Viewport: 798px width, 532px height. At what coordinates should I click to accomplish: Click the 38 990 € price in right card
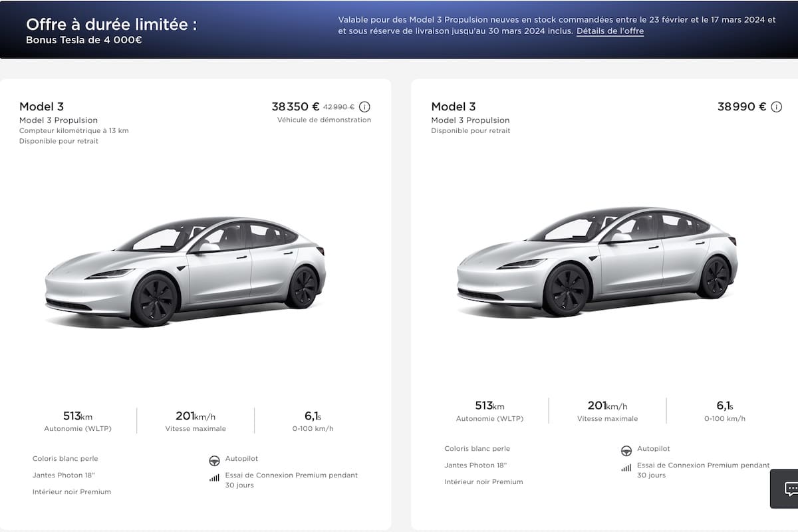point(741,106)
